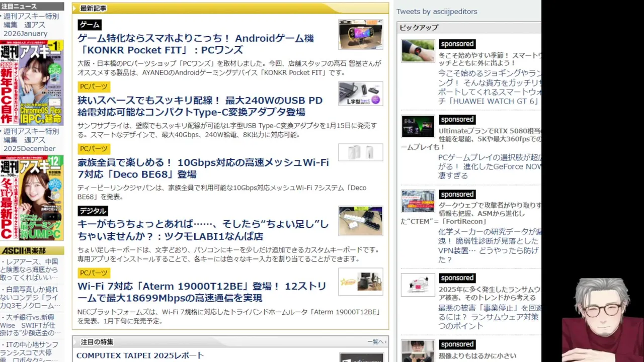Click the Aterm 19000T12BE thumbnail
The width and height of the screenshot is (644, 362).
tap(361, 282)
